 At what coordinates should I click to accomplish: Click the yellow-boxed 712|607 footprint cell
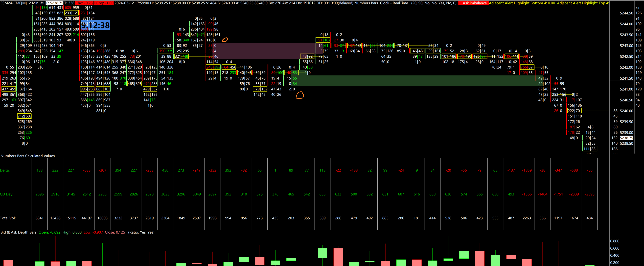25,116
